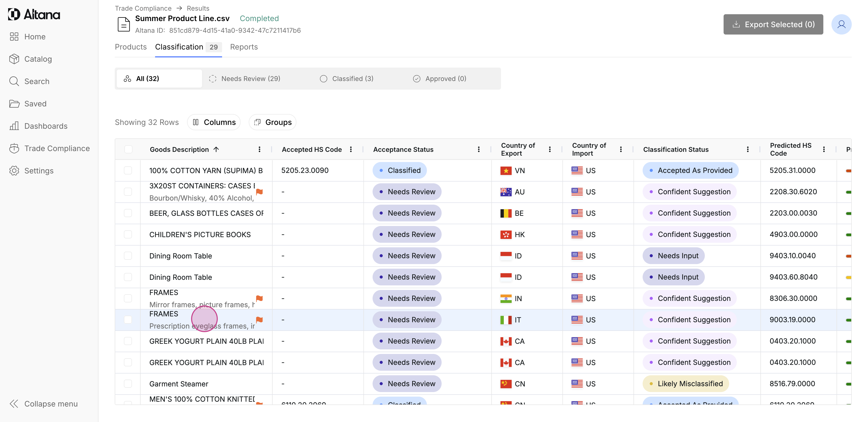Open Acceptance Status column menu
Viewport: 868px width, 422px height.
tap(478, 149)
